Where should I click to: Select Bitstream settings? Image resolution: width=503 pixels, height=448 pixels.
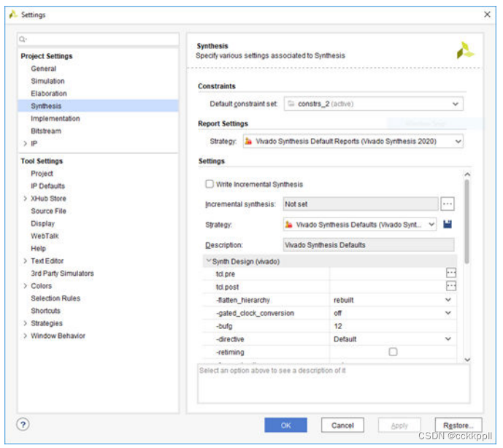pos(46,131)
